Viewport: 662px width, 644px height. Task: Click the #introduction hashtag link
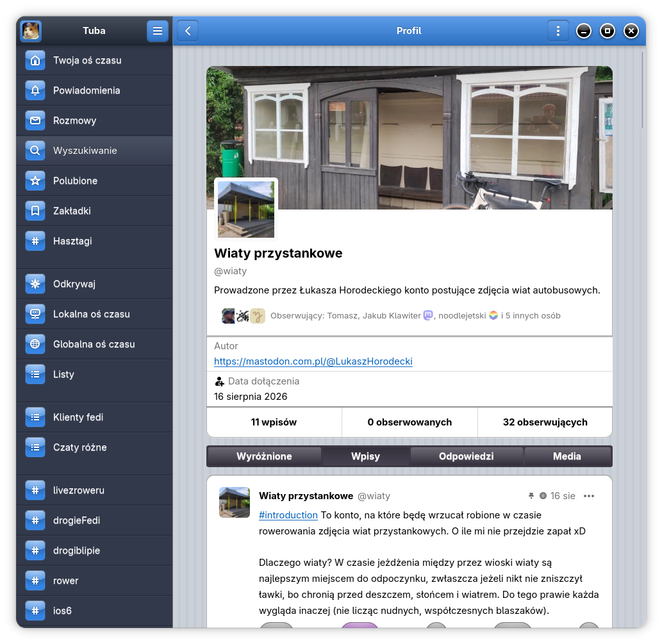[288, 515]
